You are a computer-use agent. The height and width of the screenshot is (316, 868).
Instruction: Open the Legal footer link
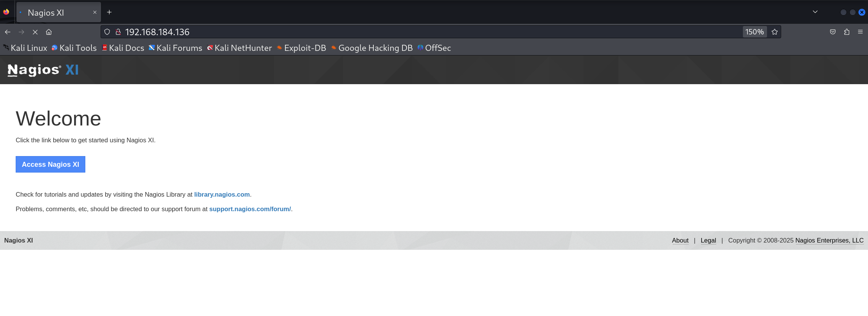(x=708, y=240)
